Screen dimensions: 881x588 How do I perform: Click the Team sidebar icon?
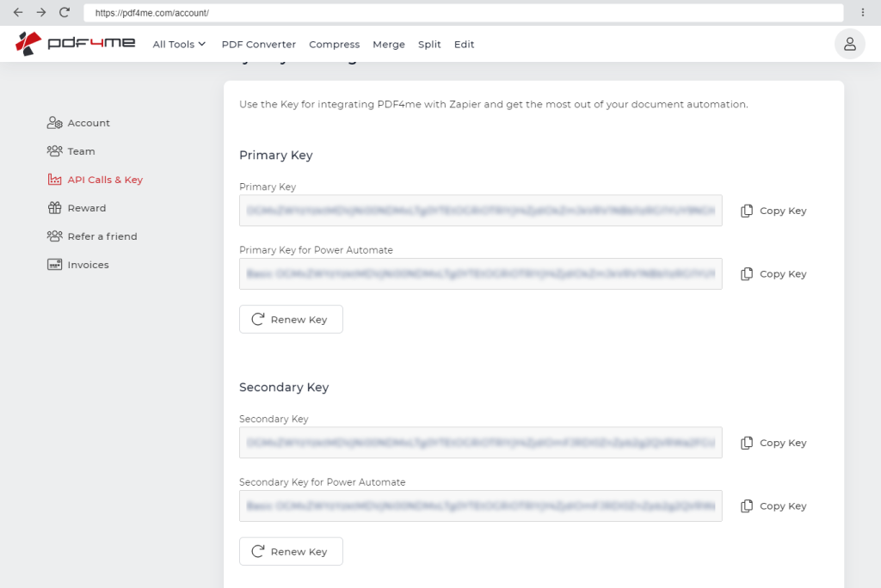coord(55,151)
